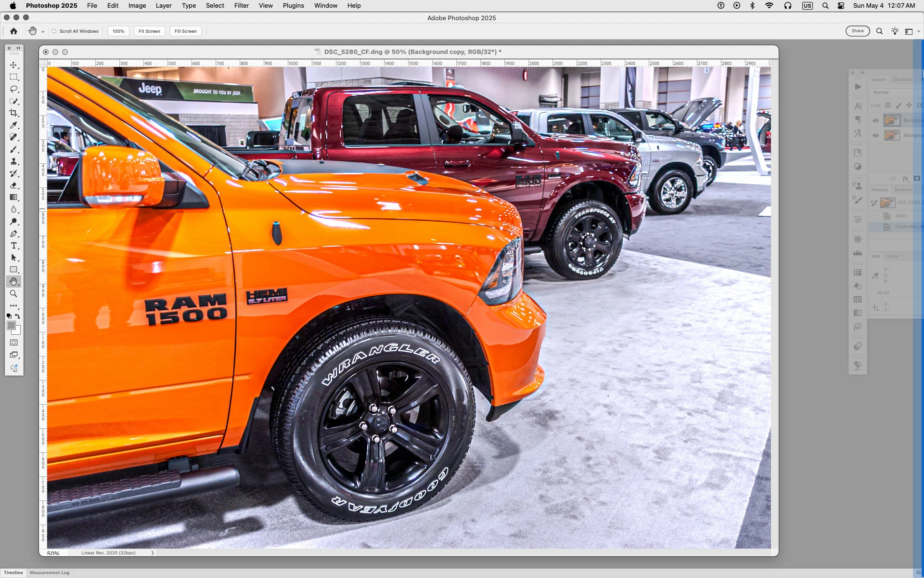Enable Scroll All Windows checkbox

(54, 31)
